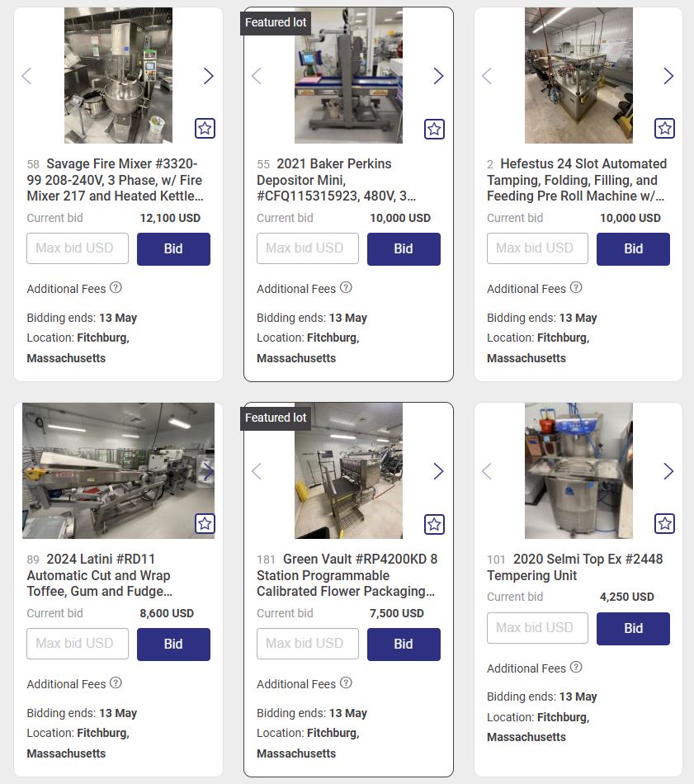694x784 pixels.
Task: Add Savage Fire Mixer lot to watchlist star
Action: coord(205,129)
